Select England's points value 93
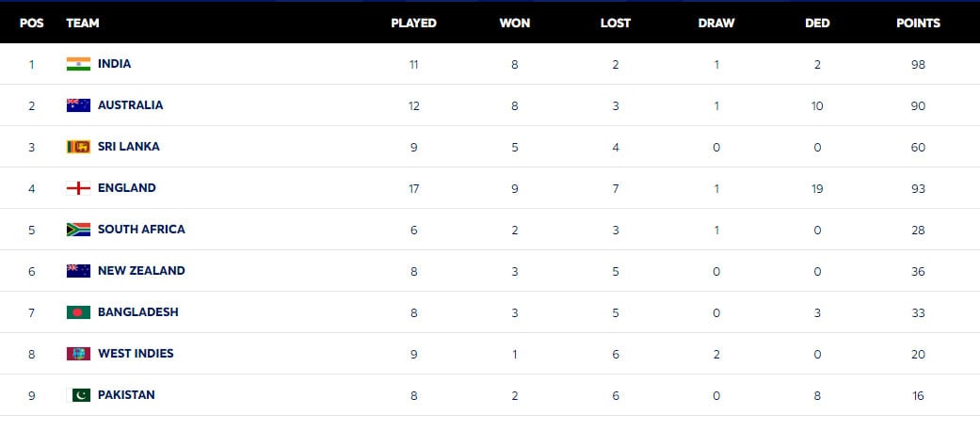This screenshot has width=980, height=430. tap(918, 188)
